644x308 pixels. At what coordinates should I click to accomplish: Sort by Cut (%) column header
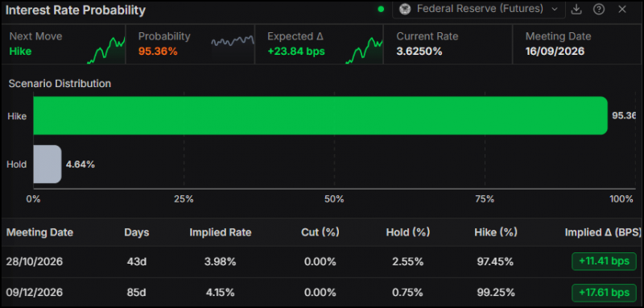pyautogui.click(x=320, y=232)
